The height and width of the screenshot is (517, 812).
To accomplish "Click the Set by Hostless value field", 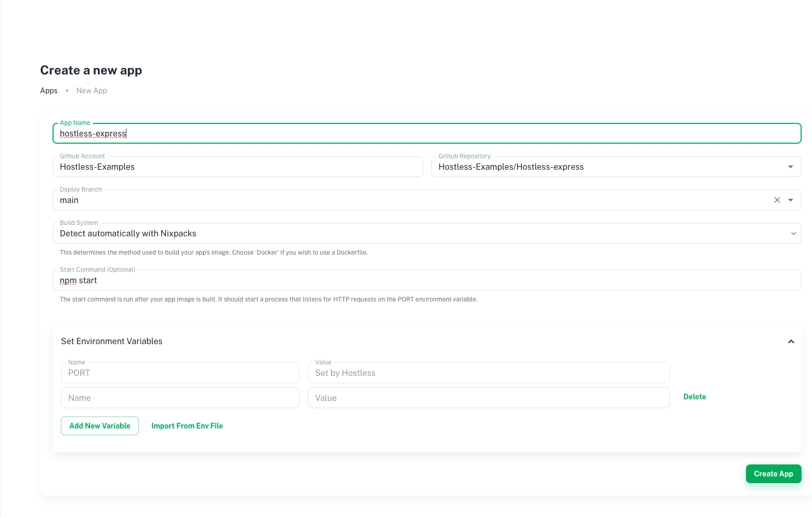I will point(489,373).
